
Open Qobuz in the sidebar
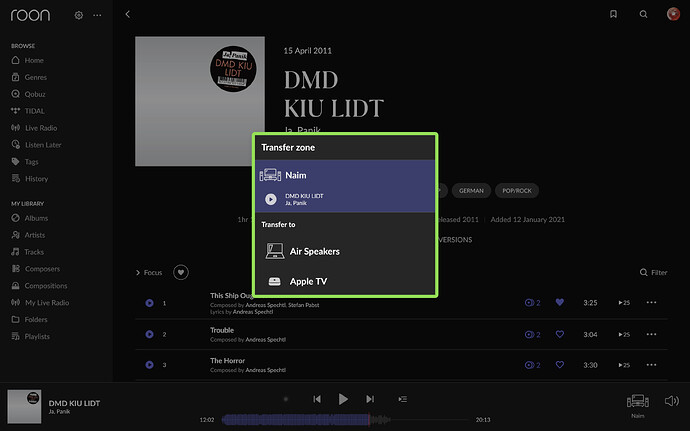click(x=29, y=94)
